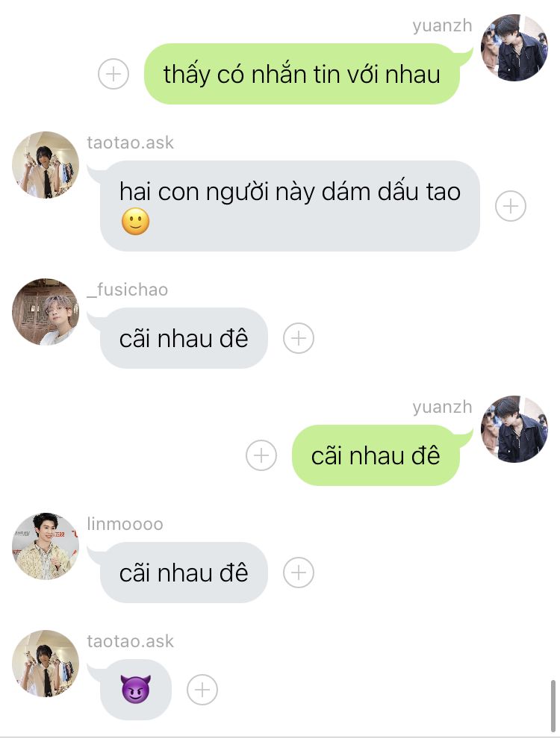
Task: Click the linmoooo username label
Action: [125, 524]
